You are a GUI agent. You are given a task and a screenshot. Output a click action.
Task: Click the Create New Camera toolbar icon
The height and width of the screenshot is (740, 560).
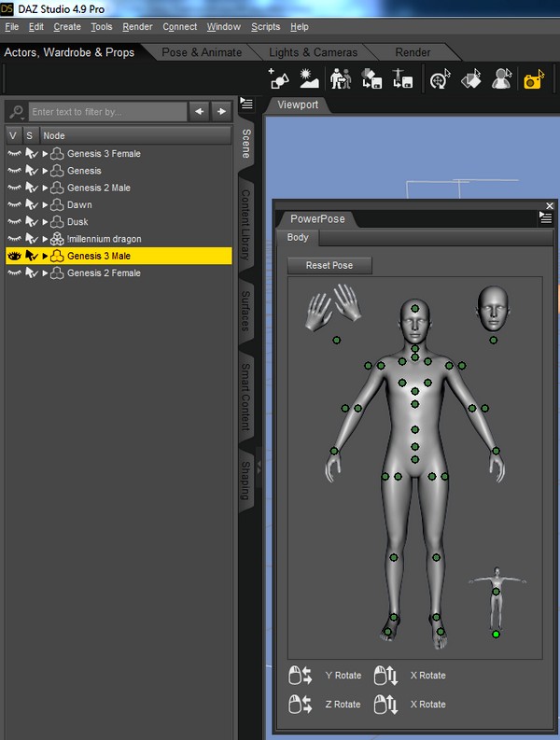(278, 78)
